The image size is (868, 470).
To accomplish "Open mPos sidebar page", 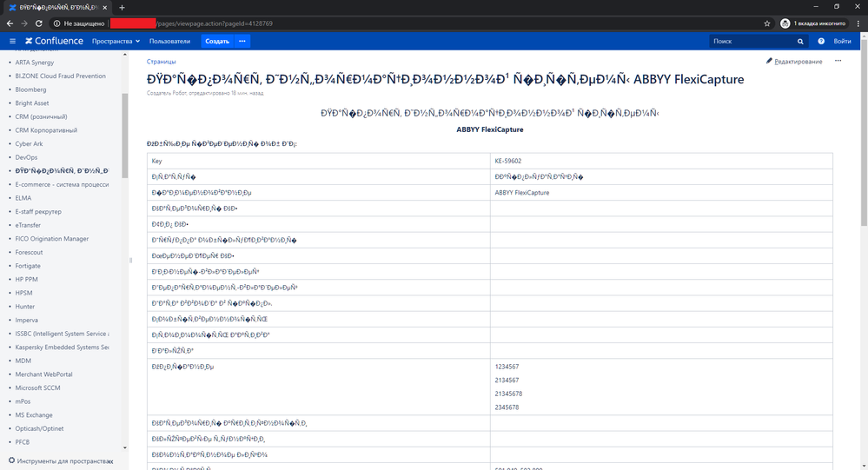I will pos(23,401).
